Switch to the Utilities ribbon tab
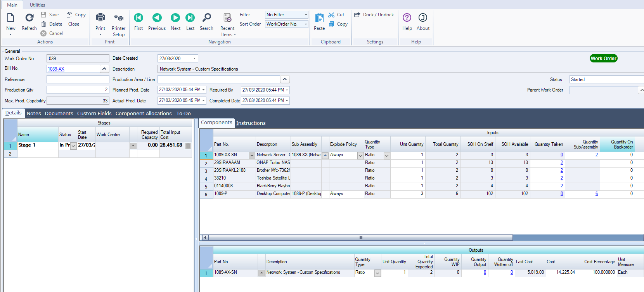 [37, 5]
